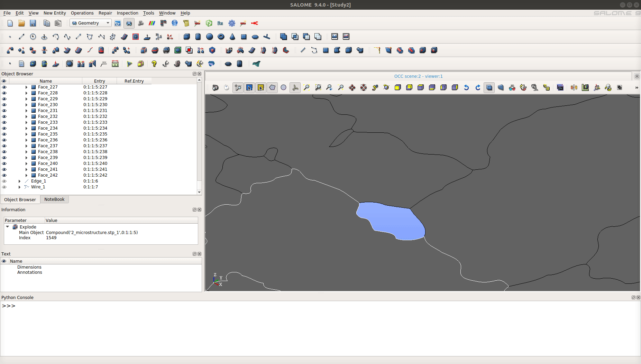Click the What Is information icon
Image resolution: width=641 pixels, height=364 pixels.
click(x=154, y=64)
